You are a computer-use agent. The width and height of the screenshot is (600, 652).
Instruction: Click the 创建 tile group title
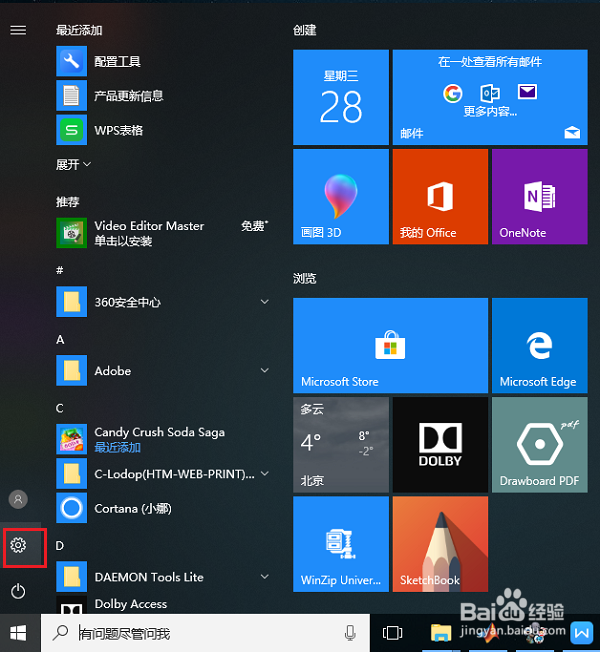pyautogui.click(x=305, y=30)
